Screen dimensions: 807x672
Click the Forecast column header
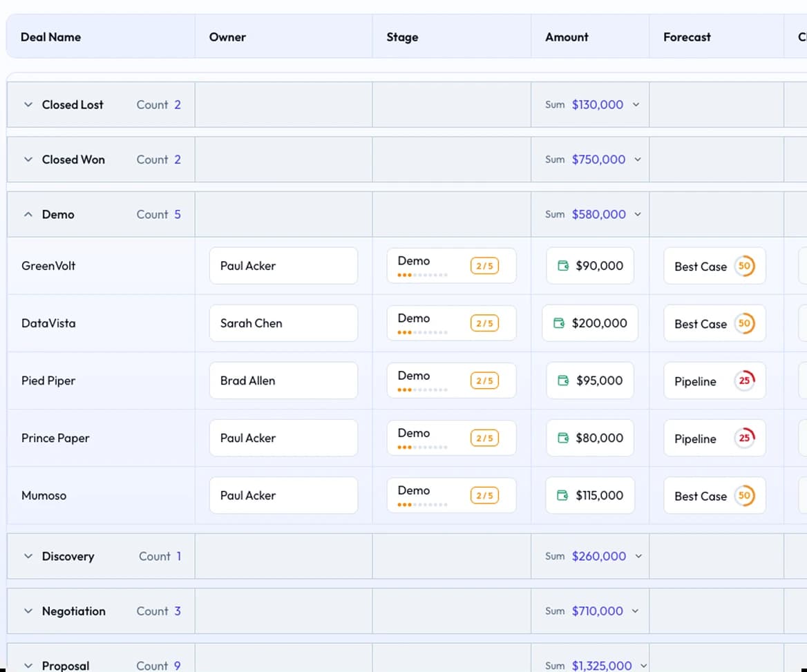(687, 37)
